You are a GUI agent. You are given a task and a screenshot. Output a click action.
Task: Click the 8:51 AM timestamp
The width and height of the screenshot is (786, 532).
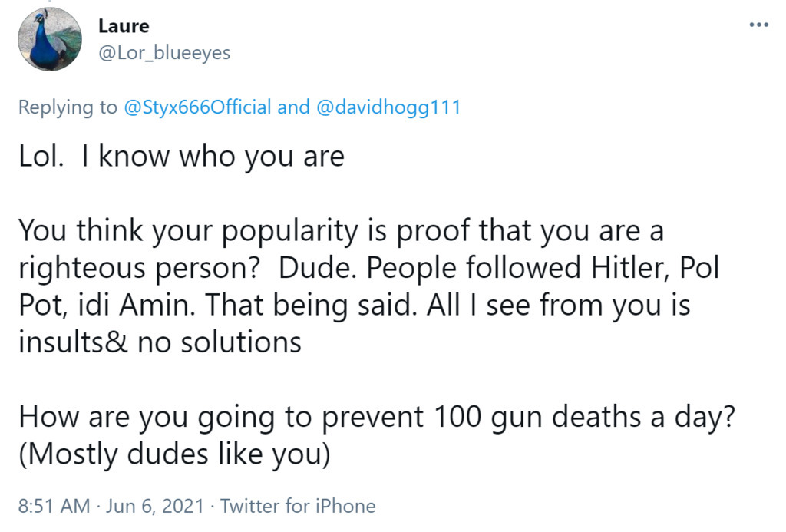(x=54, y=506)
